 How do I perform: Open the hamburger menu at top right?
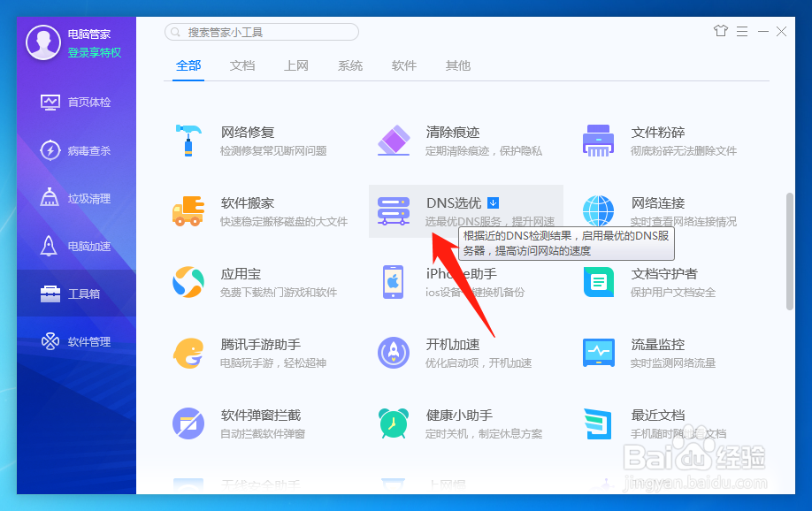click(741, 31)
